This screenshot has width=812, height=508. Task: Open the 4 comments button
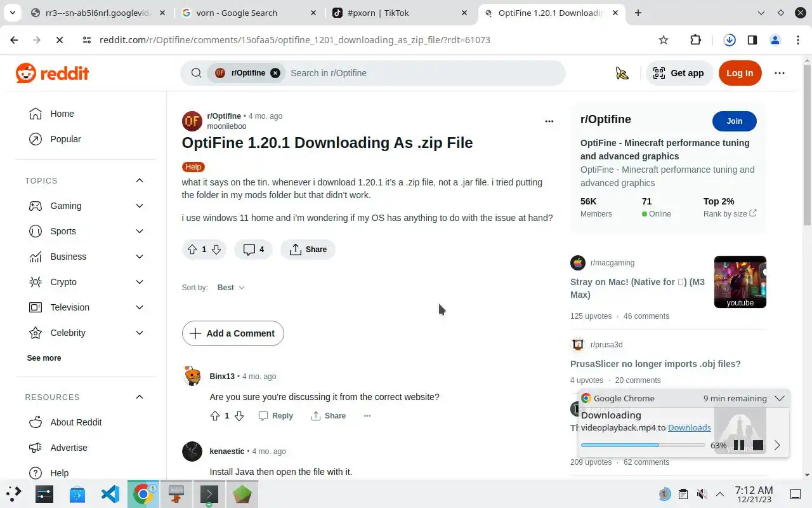click(x=254, y=250)
